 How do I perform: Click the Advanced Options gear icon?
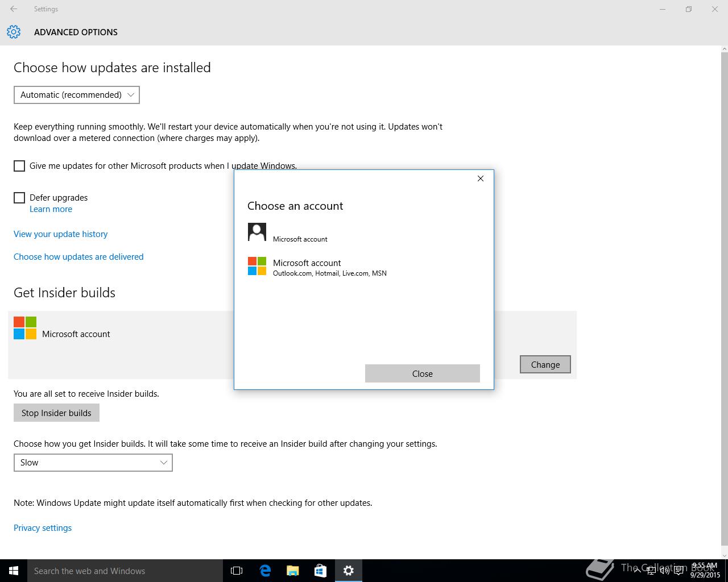[x=14, y=32]
